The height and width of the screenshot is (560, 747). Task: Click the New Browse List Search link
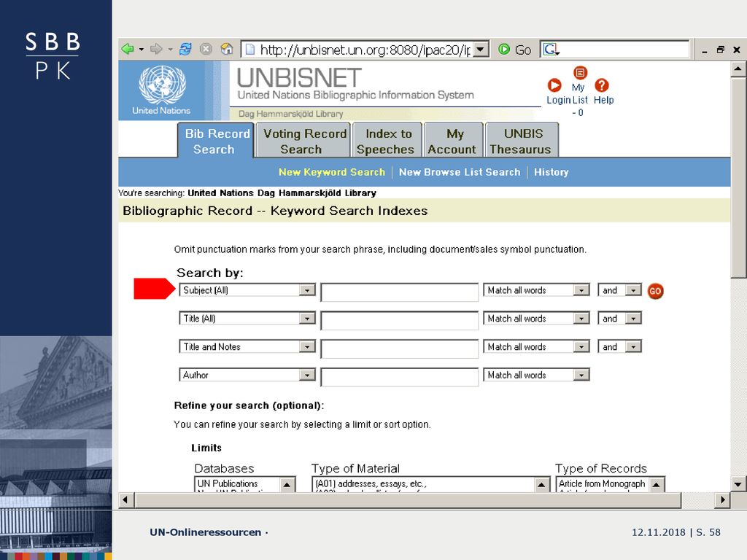pyautogui.click(x=460, y=172)
